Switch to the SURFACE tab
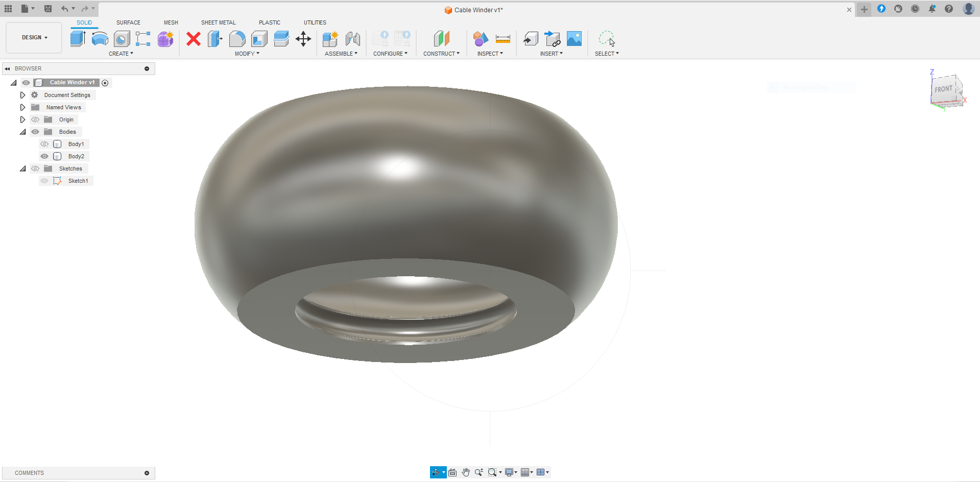 (128, 22)
